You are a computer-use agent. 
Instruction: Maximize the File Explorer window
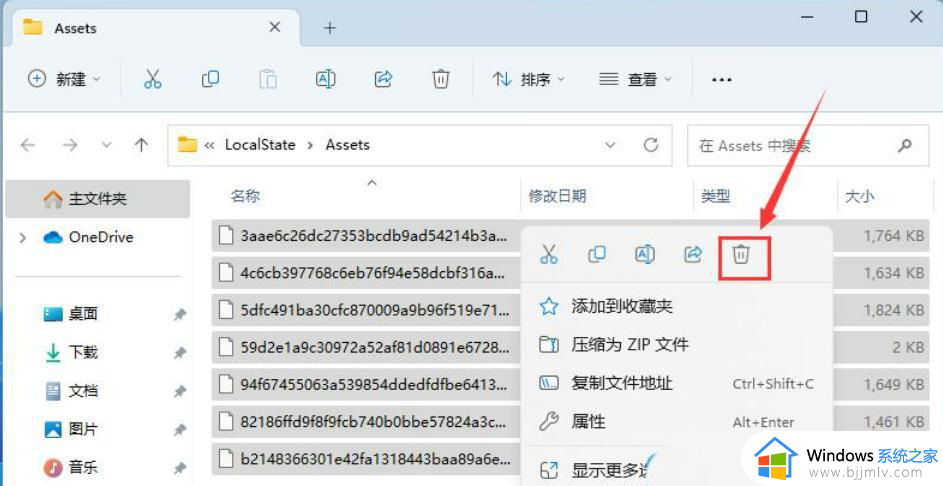click(x=861, y=17)
